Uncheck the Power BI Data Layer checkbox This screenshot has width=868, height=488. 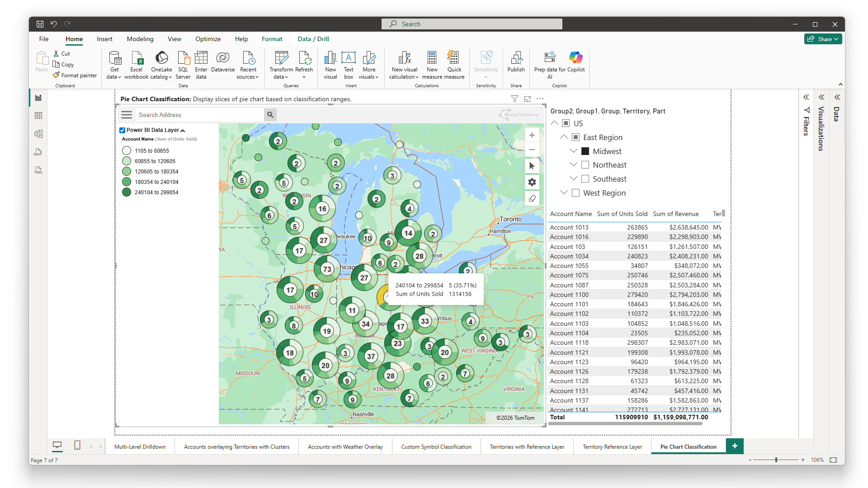[x=122, y=130]
